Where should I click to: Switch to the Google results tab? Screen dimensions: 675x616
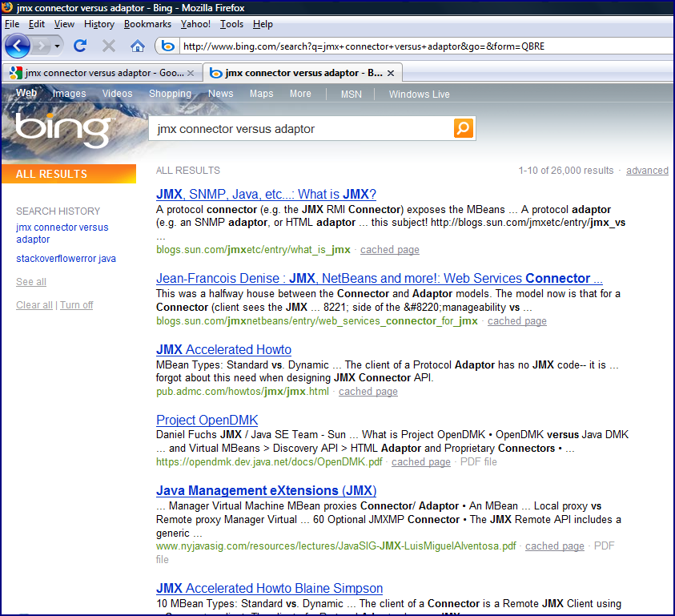[102, 73]
